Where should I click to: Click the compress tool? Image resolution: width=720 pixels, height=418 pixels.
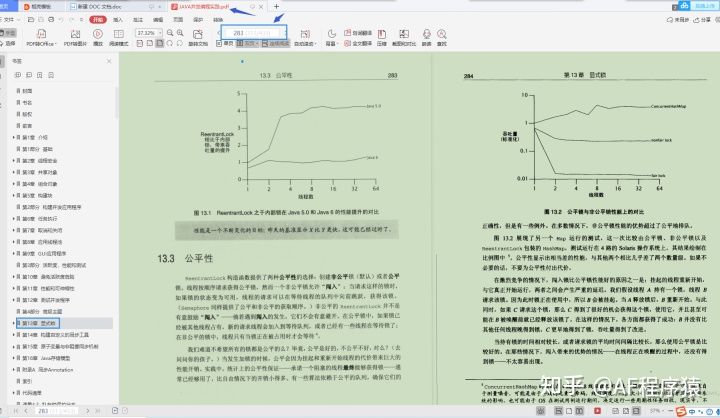point(382,37)
